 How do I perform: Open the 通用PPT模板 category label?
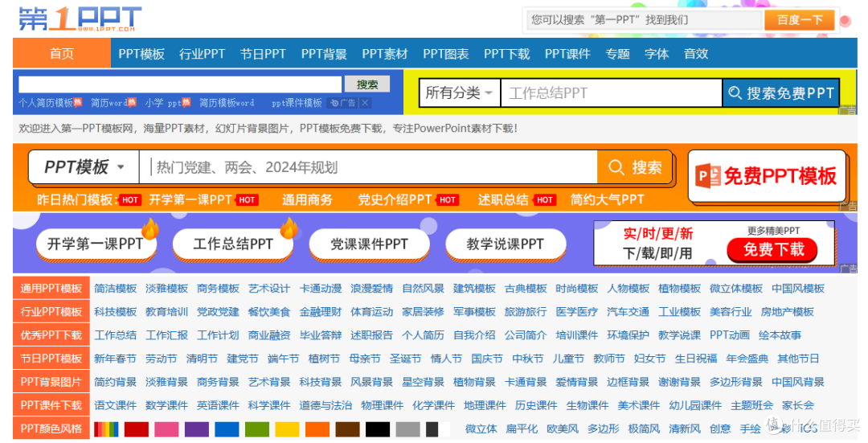pyautogui.click(x=51, y=289)
